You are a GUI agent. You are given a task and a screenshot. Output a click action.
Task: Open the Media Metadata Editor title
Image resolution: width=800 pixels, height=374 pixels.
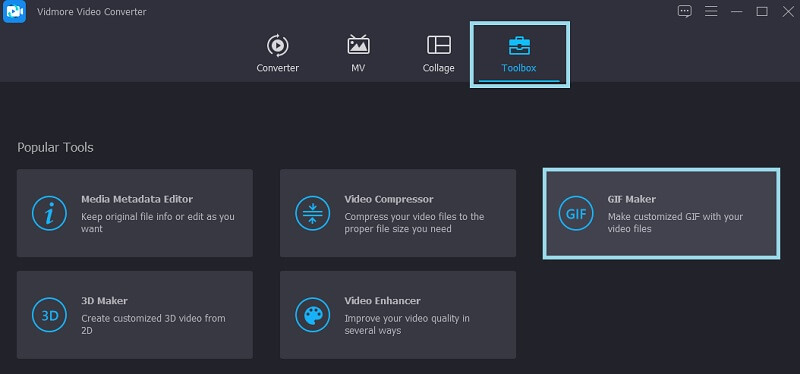coord(137,199)
